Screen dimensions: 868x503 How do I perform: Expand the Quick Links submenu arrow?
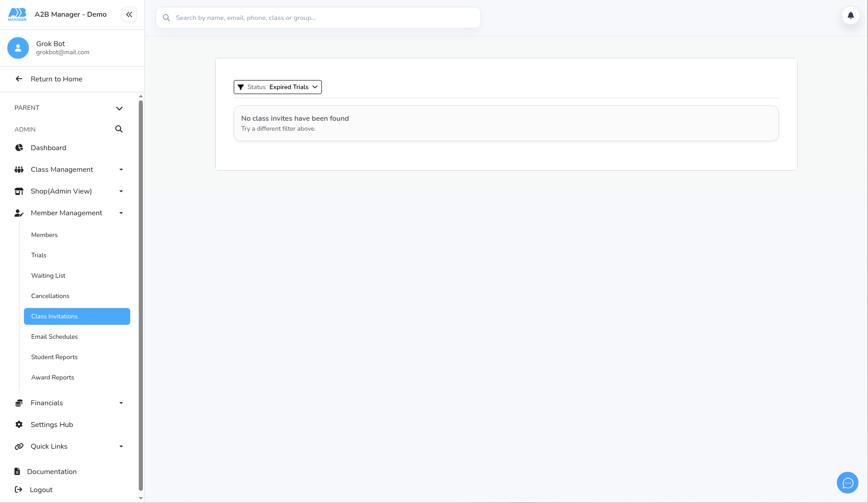tap(121, 446)
